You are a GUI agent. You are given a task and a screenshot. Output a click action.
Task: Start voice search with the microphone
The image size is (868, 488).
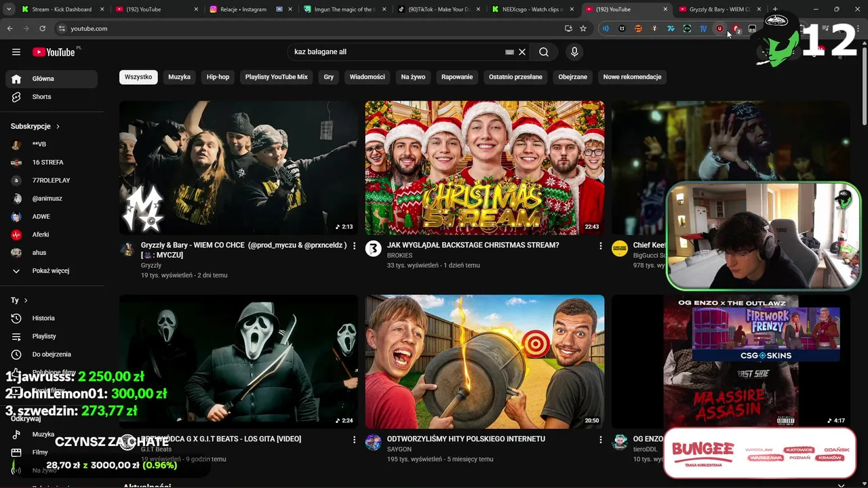tap(574, 52)
